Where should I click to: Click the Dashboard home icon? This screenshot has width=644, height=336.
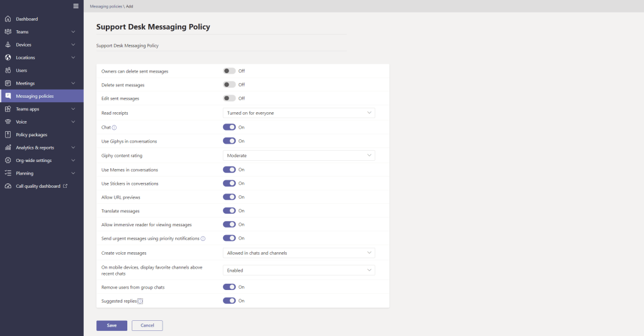8,19
